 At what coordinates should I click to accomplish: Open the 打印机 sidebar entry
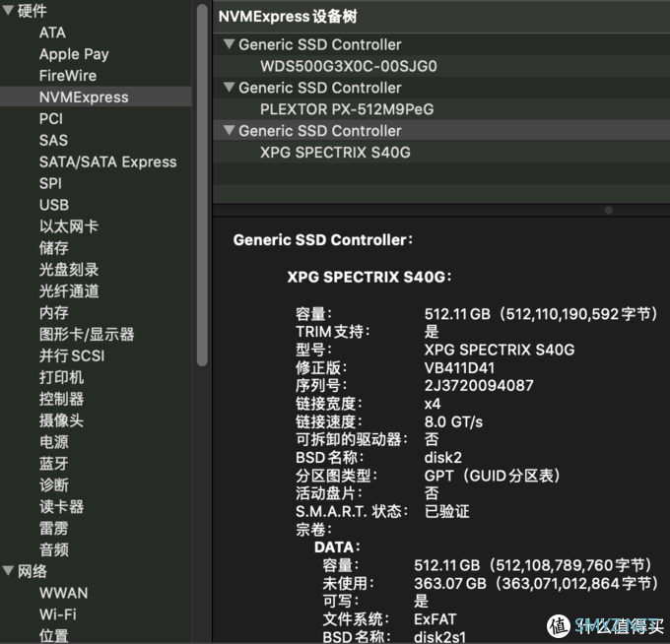tap(61, 377)
